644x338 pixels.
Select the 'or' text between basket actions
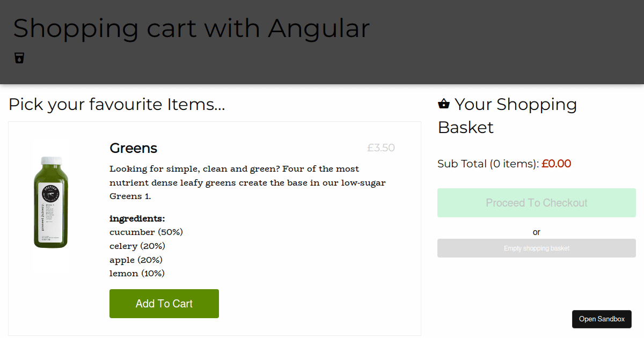[536, 232]
